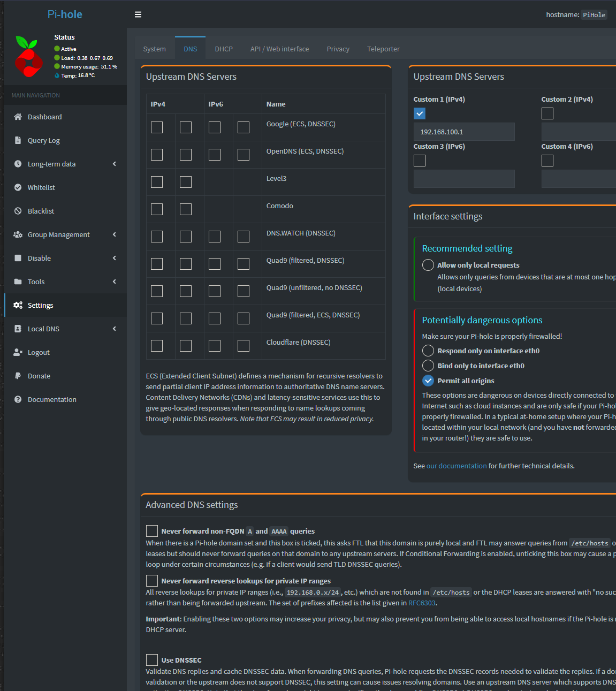Click the green Load status dot

click(x=57, y=58)
